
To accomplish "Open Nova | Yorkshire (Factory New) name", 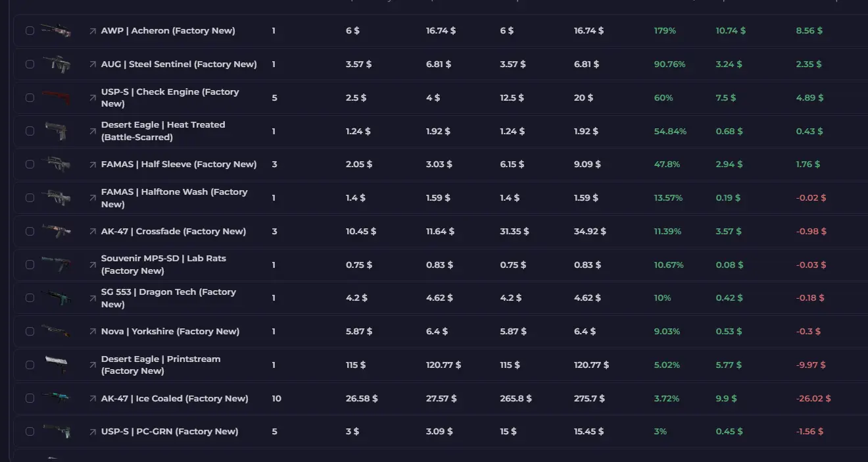I will click(x=170, y=332).
